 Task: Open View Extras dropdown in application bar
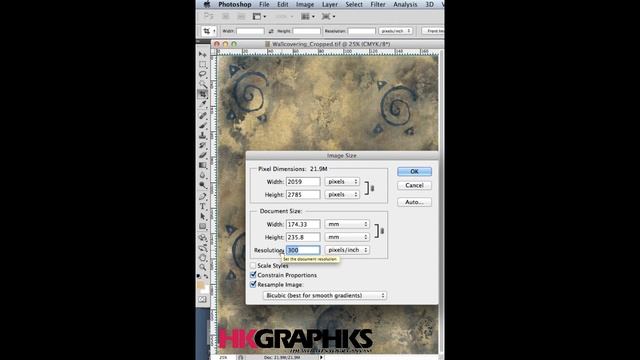(260, 16)
